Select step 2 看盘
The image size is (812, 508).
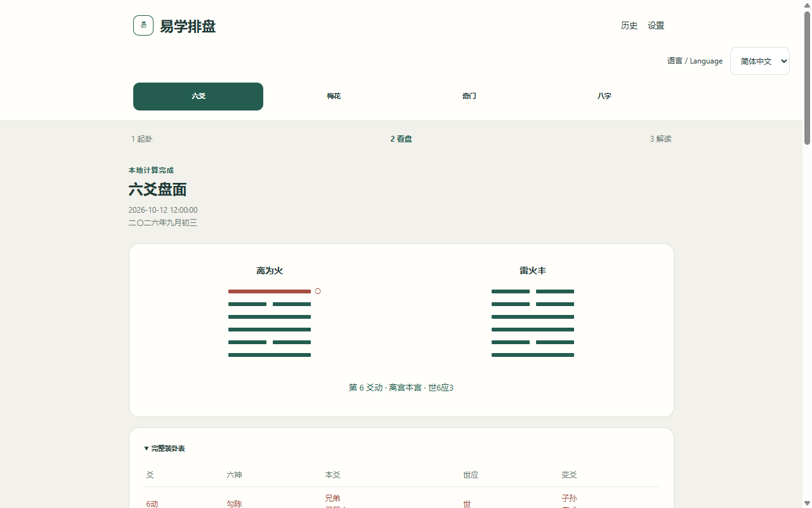click(x=401, y=139)
